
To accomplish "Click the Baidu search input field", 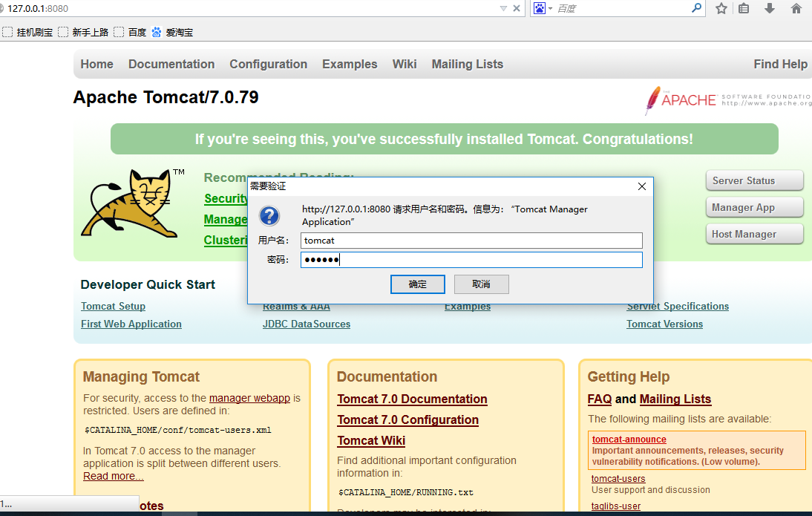I will tap(621, 8).
